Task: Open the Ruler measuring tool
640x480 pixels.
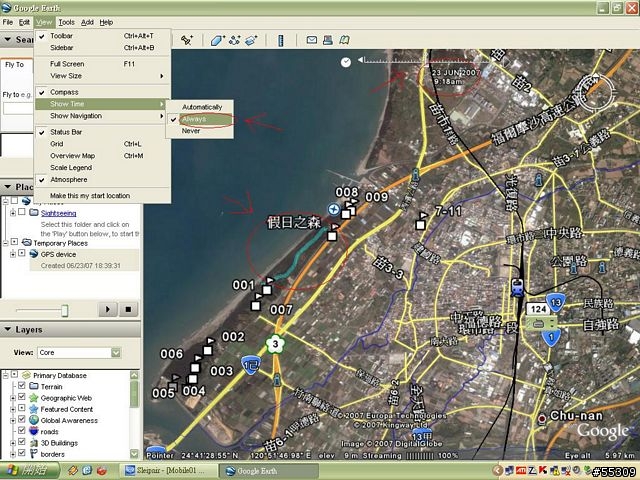Action: (281, 40)
